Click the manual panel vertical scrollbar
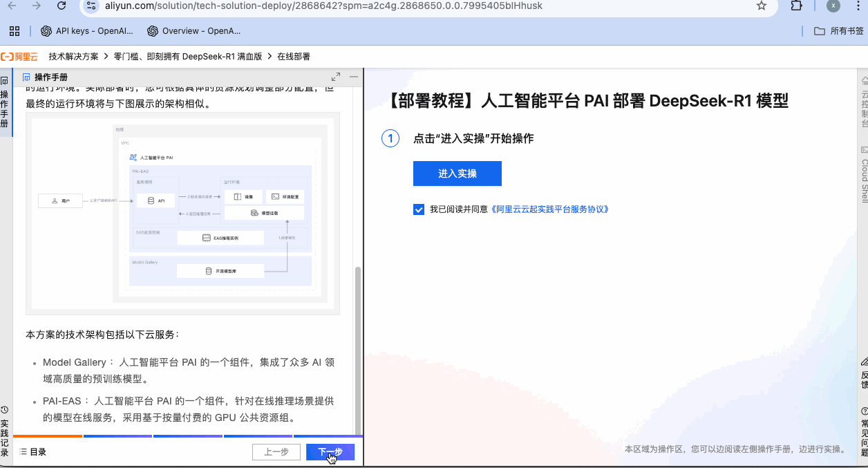The width and height of the screenshot is (868, 468). pos(357,350)
